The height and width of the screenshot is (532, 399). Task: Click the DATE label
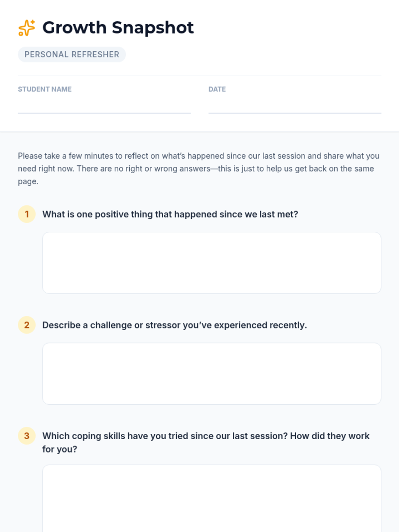point(217,89)
